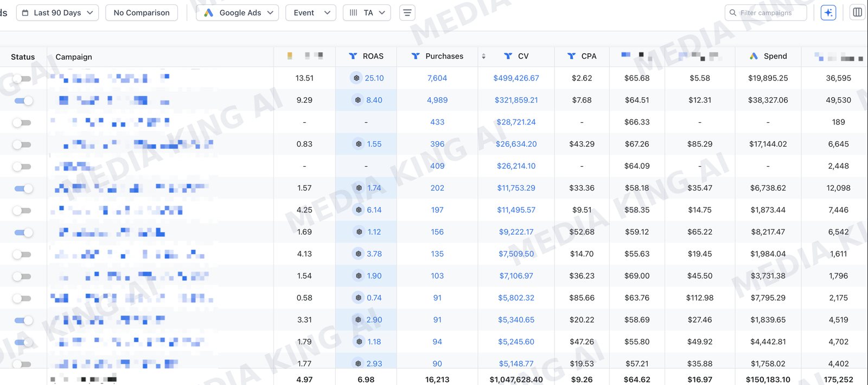The height and width of the screenshot is (385, 868).
Task: Open the $26,214.10 CV link
Action: click(516, 166)
